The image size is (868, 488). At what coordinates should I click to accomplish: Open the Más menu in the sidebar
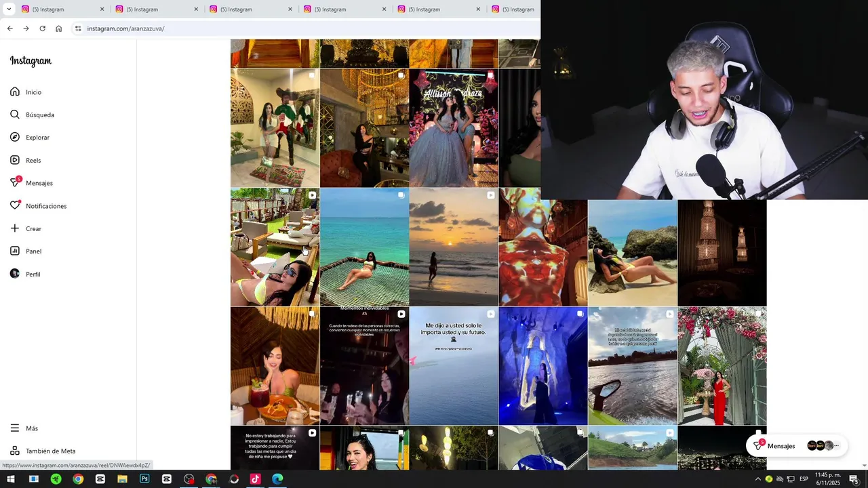[24, 428]
